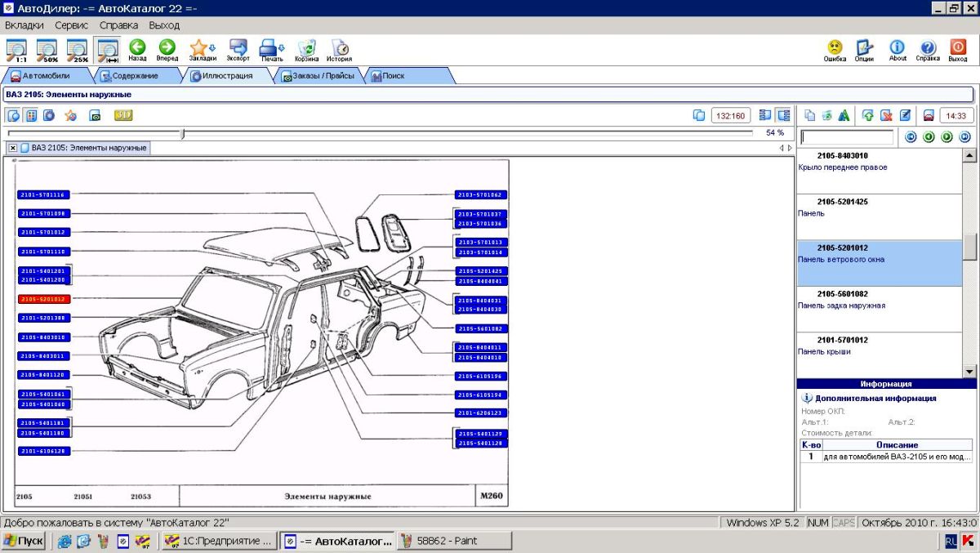This screenshot has width=980, height=553.
Task: Set illustration zoom to 25%
Action: (x=77, y=50)
